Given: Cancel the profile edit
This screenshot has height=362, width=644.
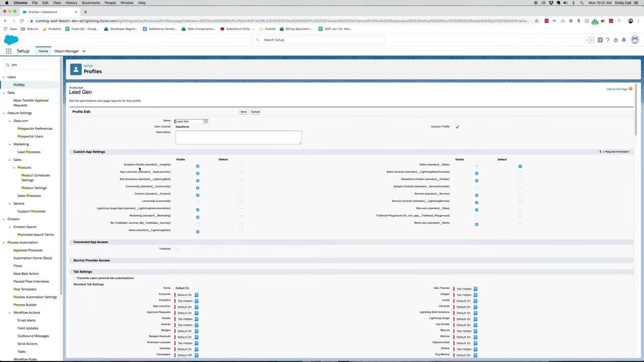Looking at the screenshot, I should click(255, 112).
